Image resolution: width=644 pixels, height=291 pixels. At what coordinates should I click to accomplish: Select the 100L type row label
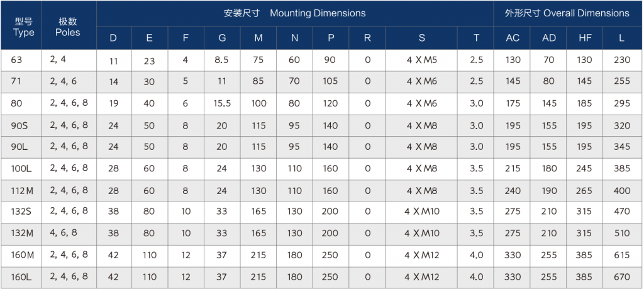pos(21,169)
